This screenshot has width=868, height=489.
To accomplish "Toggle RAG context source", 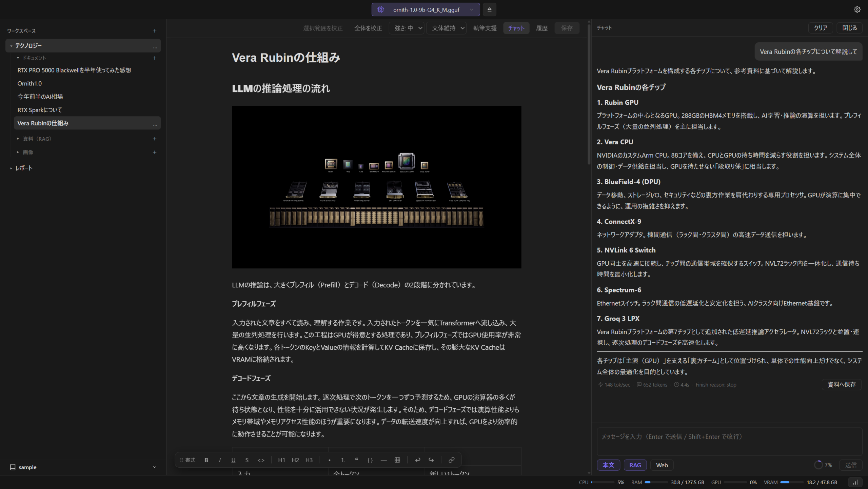I will pyautogui.click(x=635, y=465).
